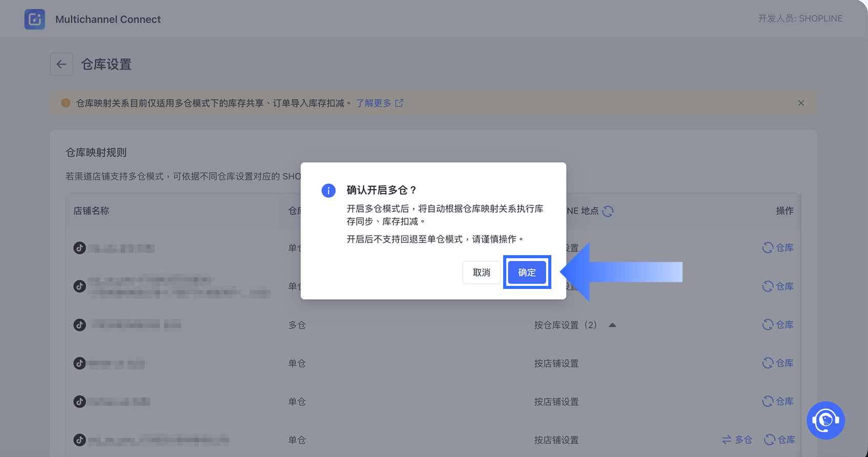Click the blue info icon in dialog
Viewport: 868px width, 457px height.
(x=328, y=191)
